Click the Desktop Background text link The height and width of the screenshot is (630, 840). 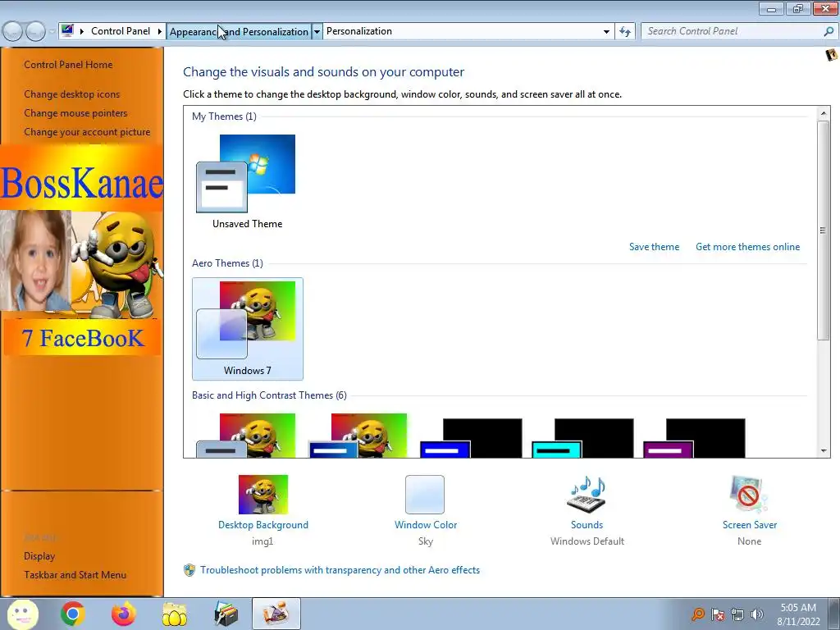[263, 525]
